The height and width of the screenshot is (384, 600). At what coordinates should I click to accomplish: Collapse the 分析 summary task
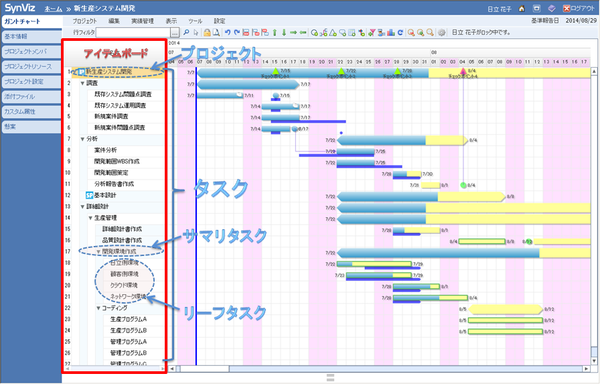(x=82, y=139)
